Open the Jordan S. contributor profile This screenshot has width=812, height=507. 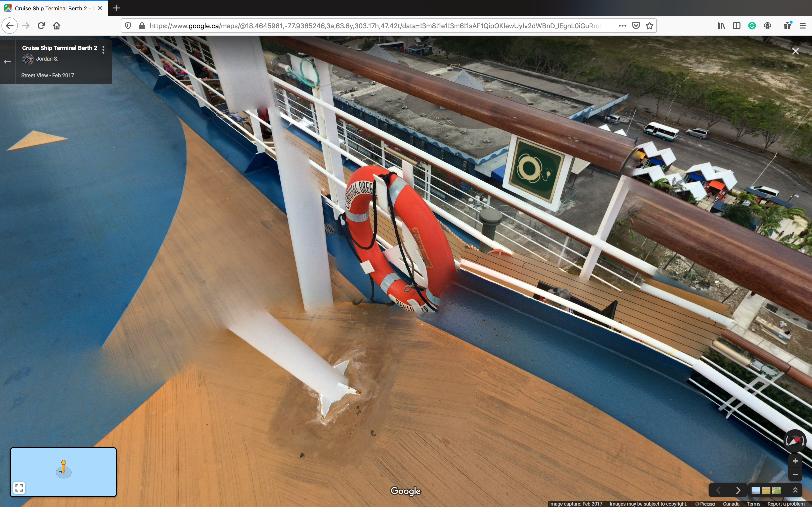(47, 59)
